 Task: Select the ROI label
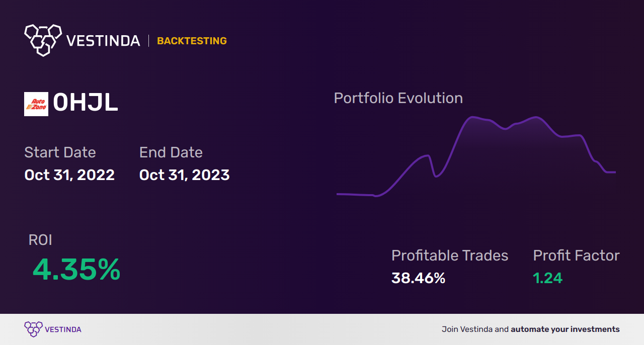(x=40, y=240)
